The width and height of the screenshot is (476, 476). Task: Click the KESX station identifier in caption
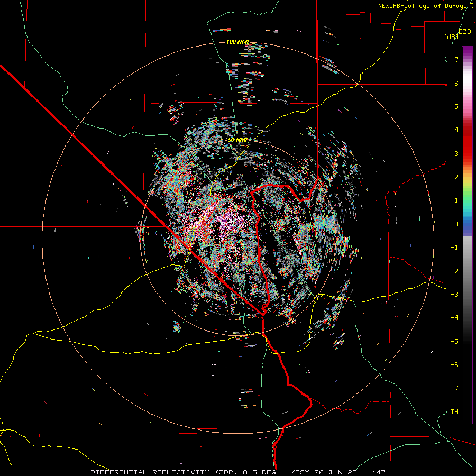[300, 472]
